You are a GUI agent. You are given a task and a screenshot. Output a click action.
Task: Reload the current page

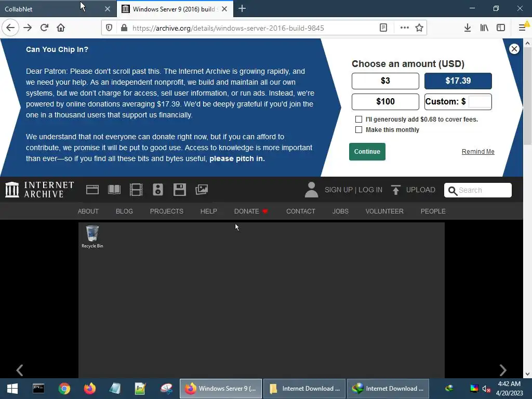point(44,28)
